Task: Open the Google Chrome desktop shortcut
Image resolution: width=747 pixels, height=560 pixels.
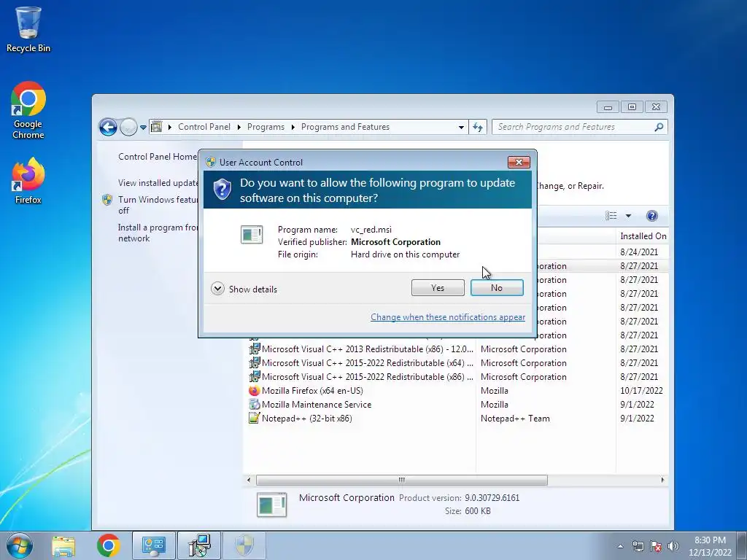Action: [28, 111]
